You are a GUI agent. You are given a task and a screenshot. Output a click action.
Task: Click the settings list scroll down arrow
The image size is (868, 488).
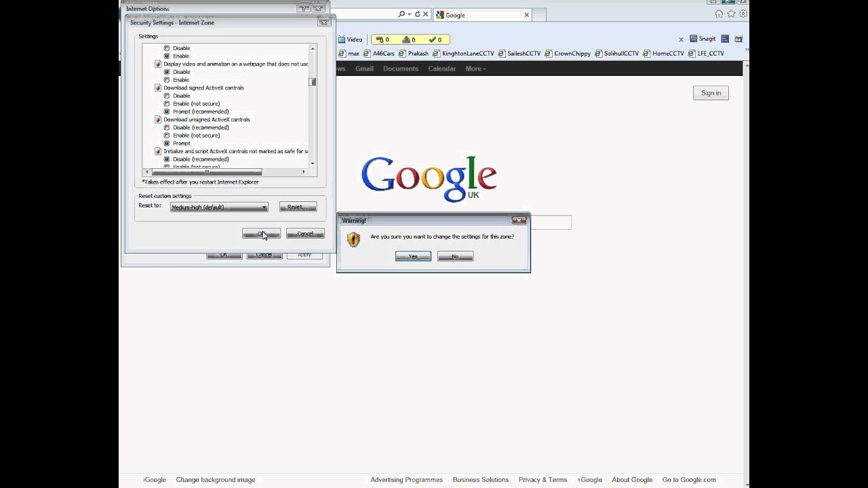click(313, 163)
